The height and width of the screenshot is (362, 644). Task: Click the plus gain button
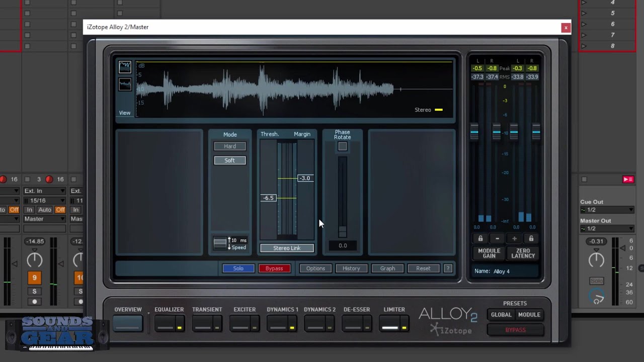tap(514, 239)
